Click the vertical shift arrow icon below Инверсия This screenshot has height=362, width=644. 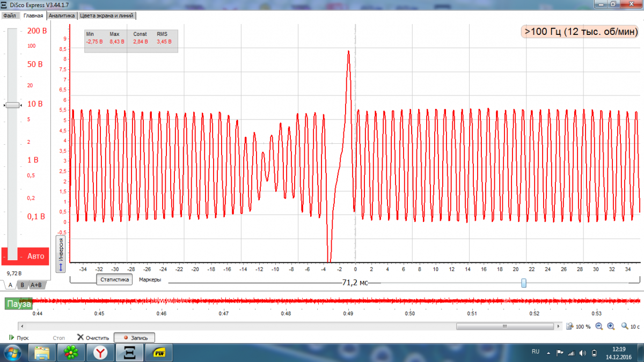(x=61, y=266)
